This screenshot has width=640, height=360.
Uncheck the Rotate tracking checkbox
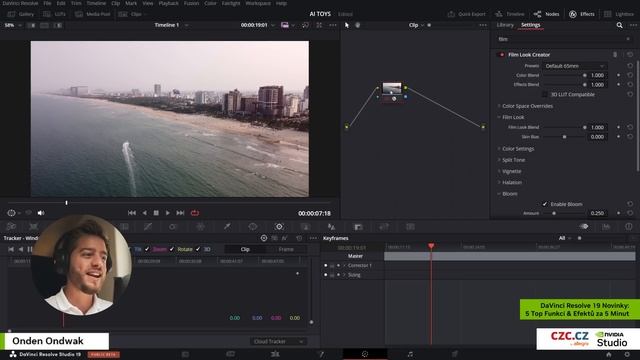click(x=172, y=249)
